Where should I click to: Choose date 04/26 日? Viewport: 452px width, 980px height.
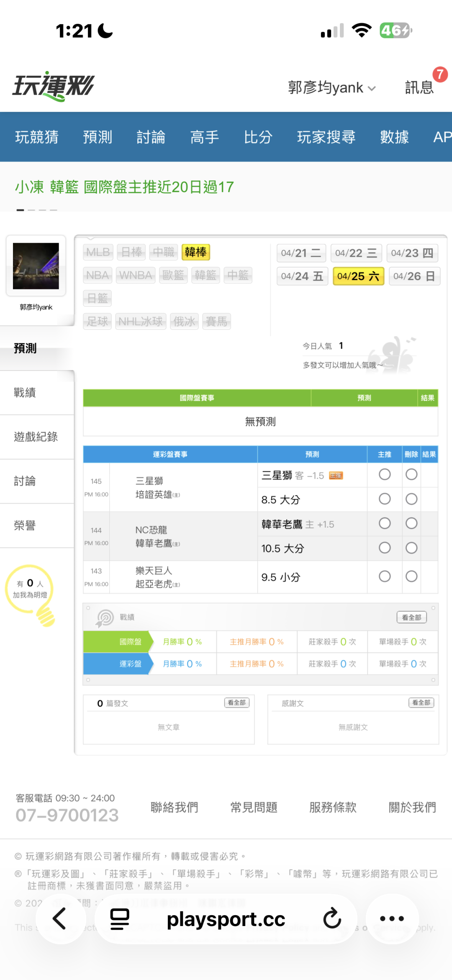tap(414, 276)
